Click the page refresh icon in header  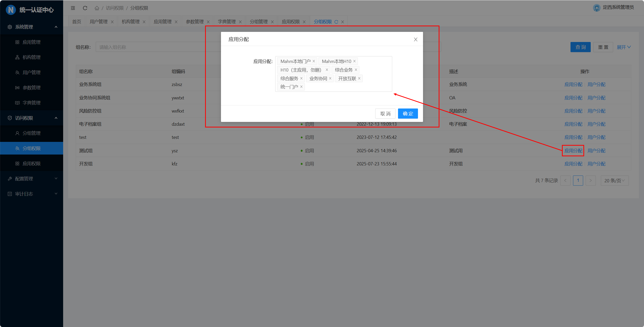click(85, 8)
